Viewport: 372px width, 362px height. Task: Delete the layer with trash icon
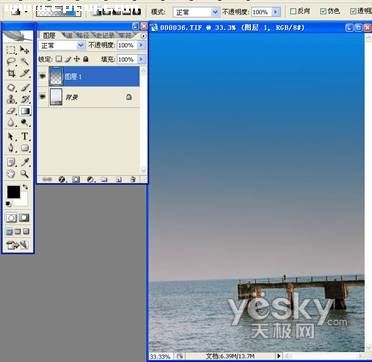[133, 179]
